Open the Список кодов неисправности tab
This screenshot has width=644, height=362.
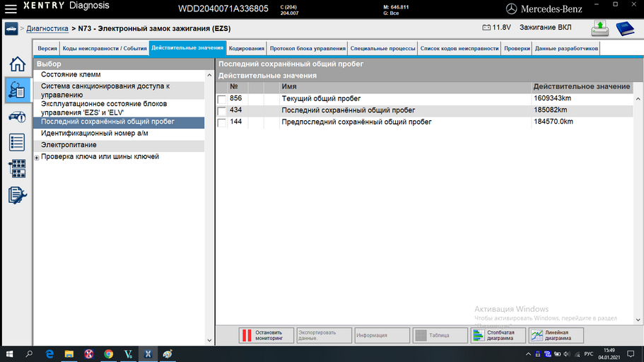(x=459, y=49)
